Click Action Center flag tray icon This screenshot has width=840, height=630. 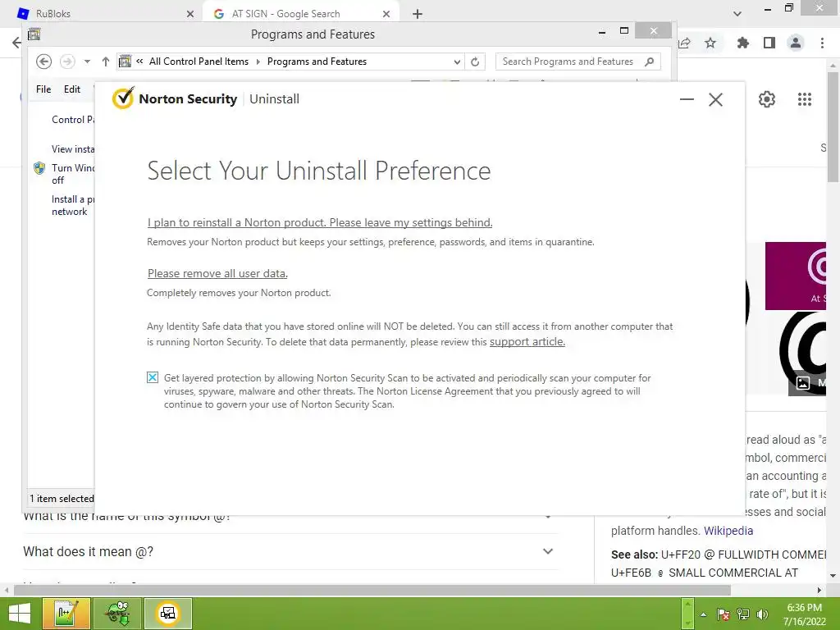(x=724, y=614)
